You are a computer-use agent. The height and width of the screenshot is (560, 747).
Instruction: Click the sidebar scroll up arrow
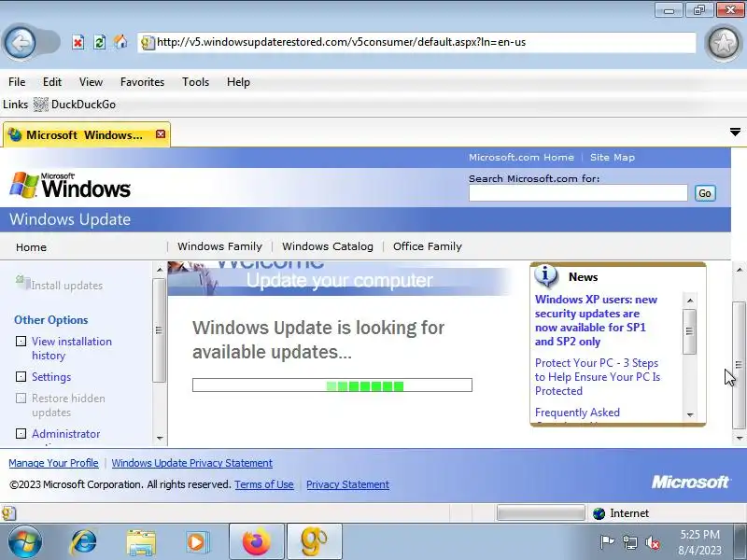(x=160, y=270)
